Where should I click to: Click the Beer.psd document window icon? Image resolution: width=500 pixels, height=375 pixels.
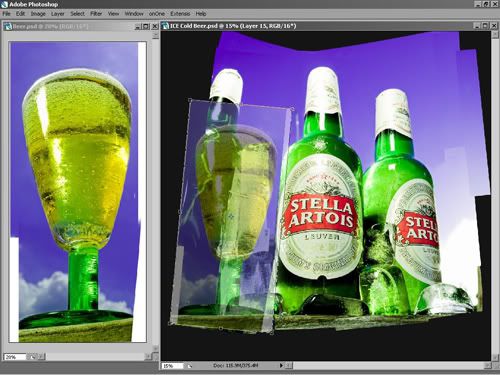[8, 26]
